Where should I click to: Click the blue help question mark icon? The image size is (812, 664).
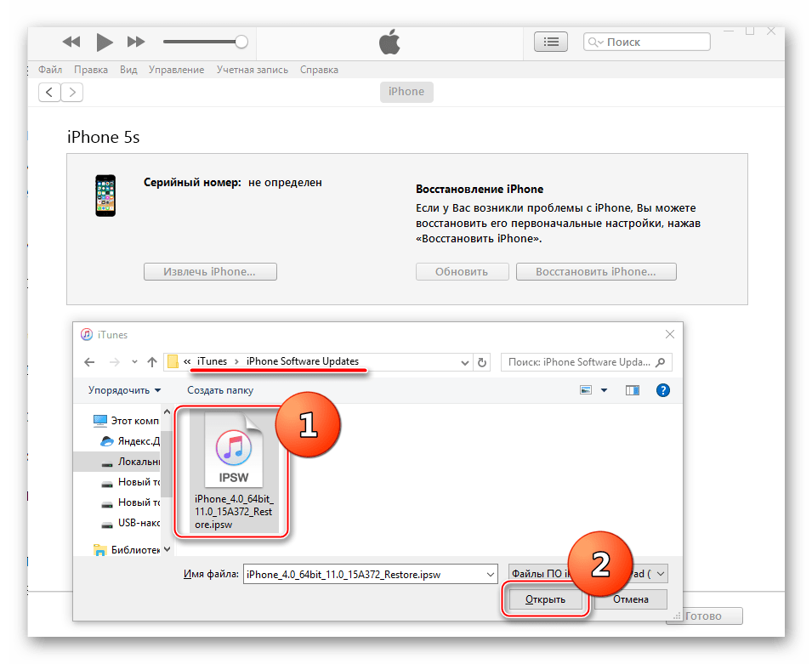click(663, 390)
